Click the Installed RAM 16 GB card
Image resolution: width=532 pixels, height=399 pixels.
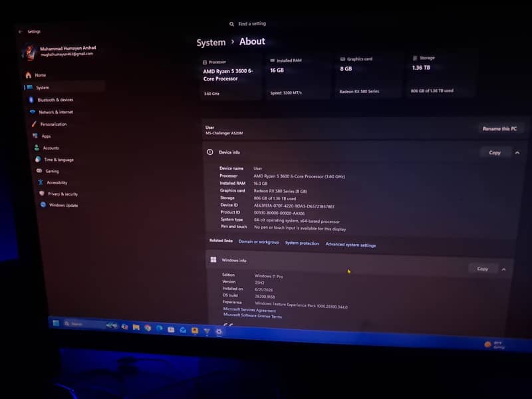tap(298, 76)
